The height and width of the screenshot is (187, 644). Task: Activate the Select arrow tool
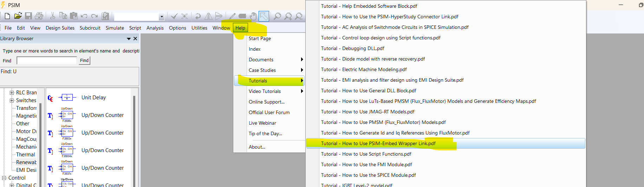[x=264, y=16]
